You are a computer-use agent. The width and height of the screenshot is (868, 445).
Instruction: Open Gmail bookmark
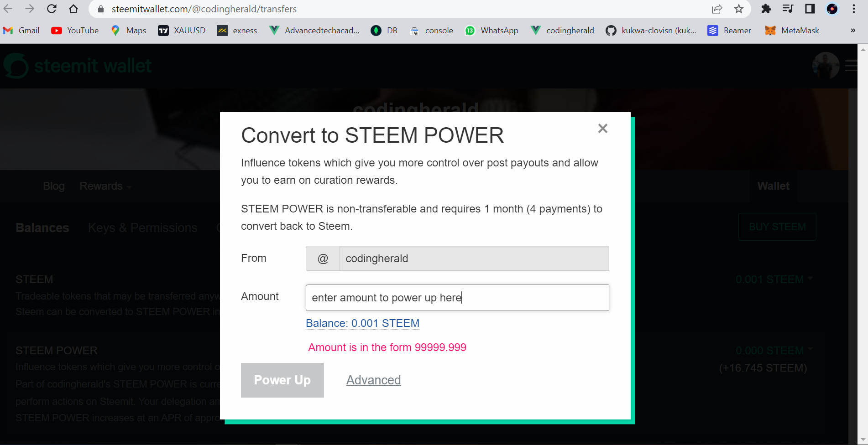[x=21, y=31]
